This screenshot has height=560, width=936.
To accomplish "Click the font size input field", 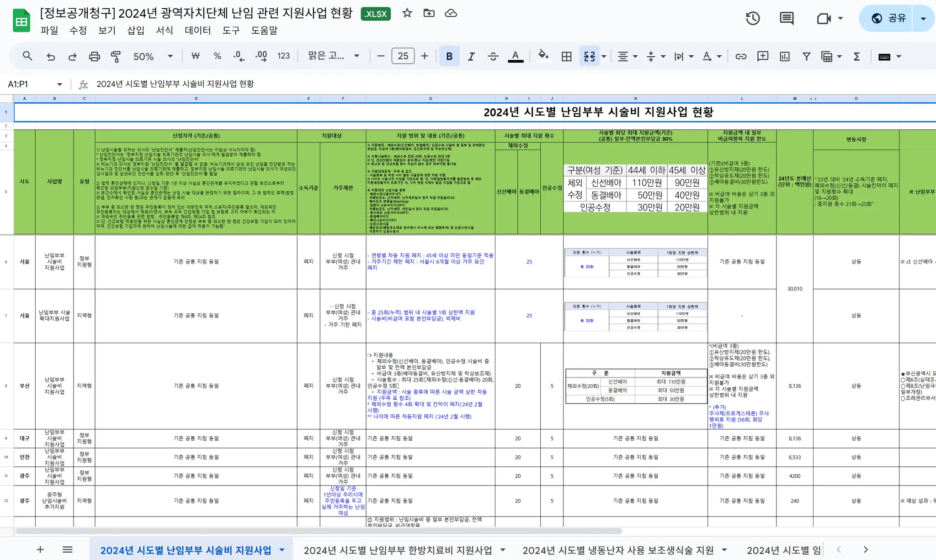I will click(403, 56).
